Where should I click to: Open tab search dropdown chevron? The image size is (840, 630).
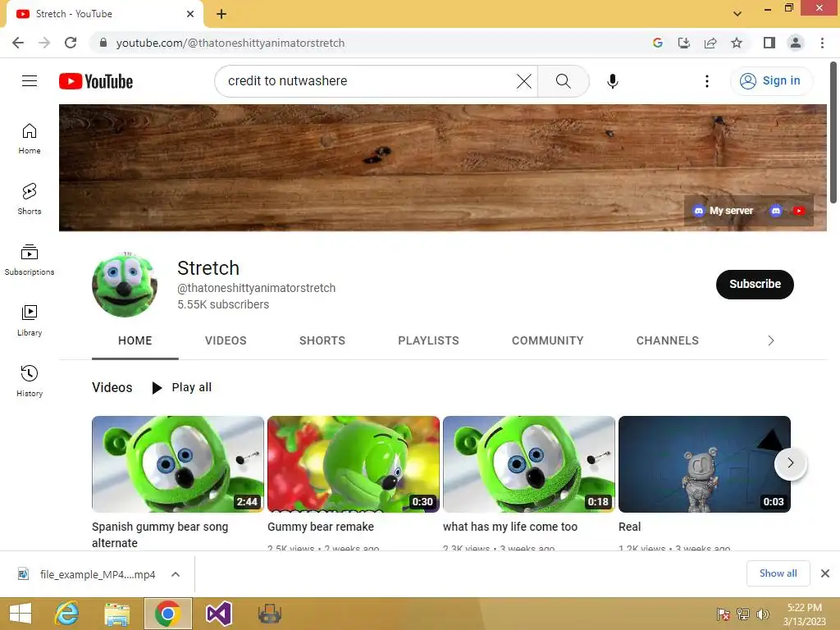coord(737,14)
